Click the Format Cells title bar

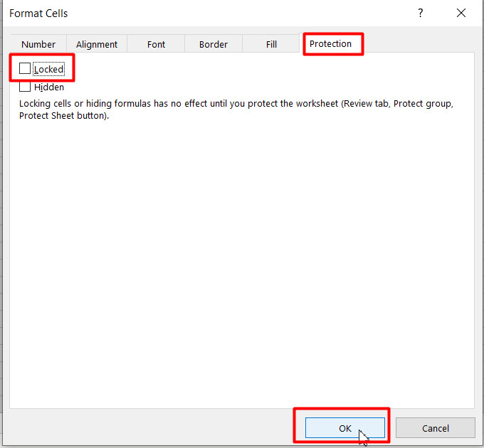point(210,14)
